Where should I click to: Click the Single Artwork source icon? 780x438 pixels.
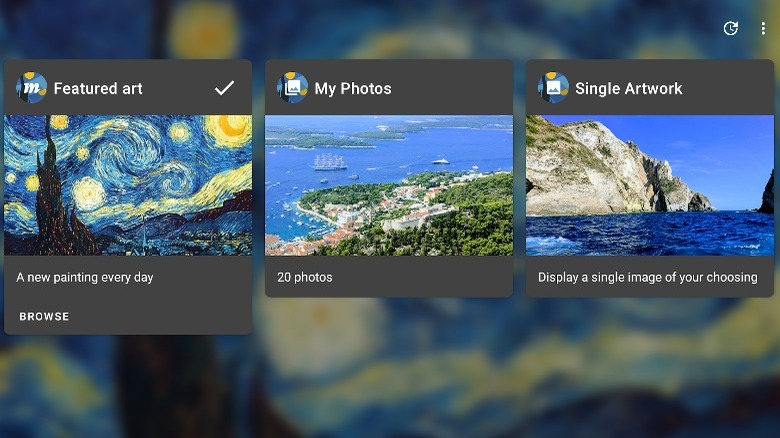click(553, 88)
